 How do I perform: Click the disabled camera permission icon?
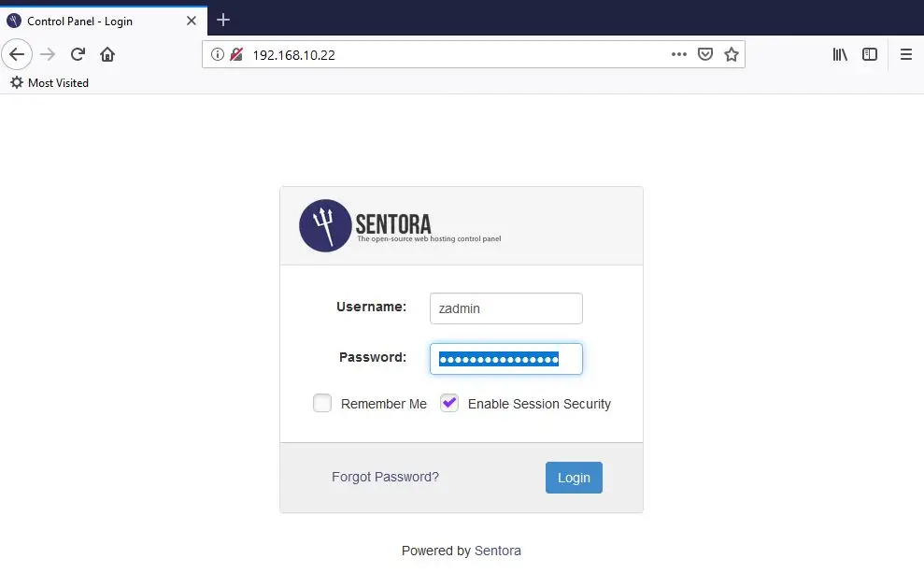click(235, 53)
